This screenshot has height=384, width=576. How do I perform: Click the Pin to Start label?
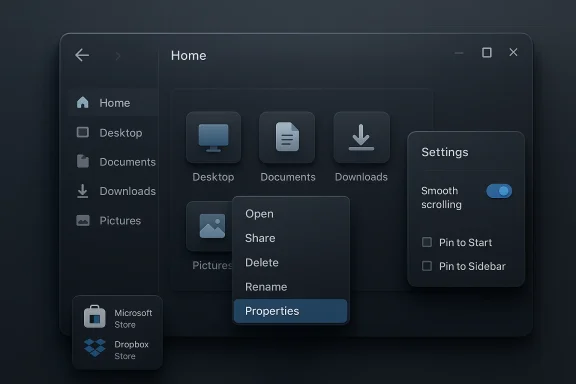pyautogui.click(x=465, y=243)
